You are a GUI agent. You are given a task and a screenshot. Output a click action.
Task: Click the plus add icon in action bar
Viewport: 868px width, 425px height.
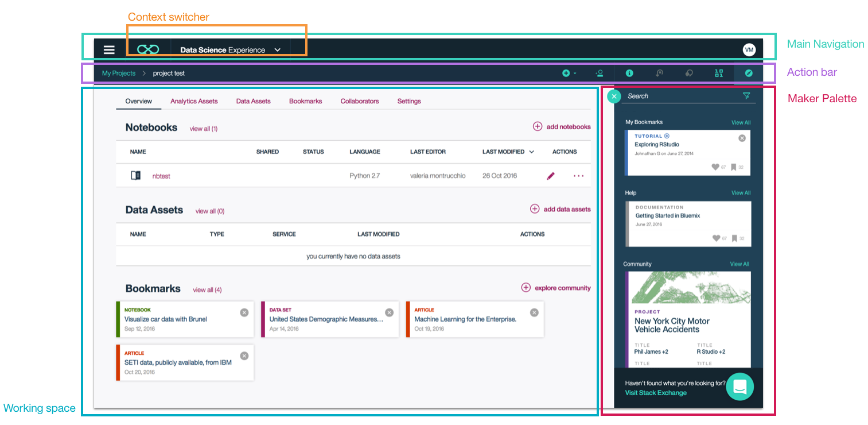pyautogui.click(x=566, y=74)
